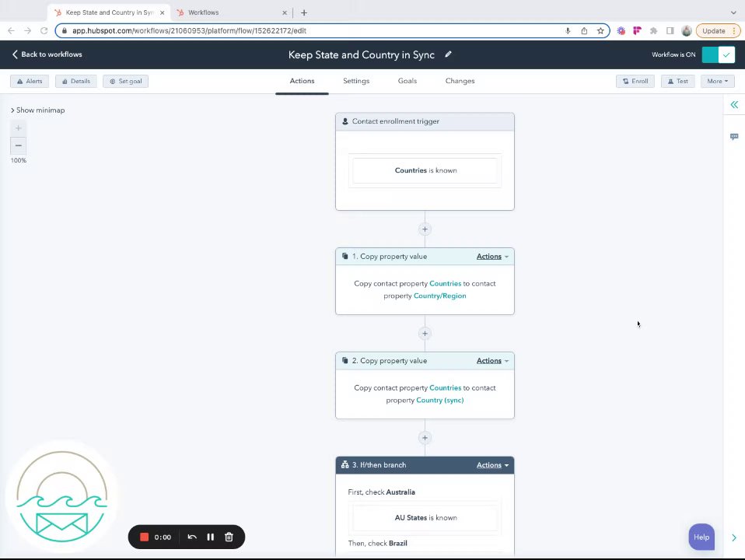Add action after step 2
Screen dimensions: 745x560
pos(425,438)
